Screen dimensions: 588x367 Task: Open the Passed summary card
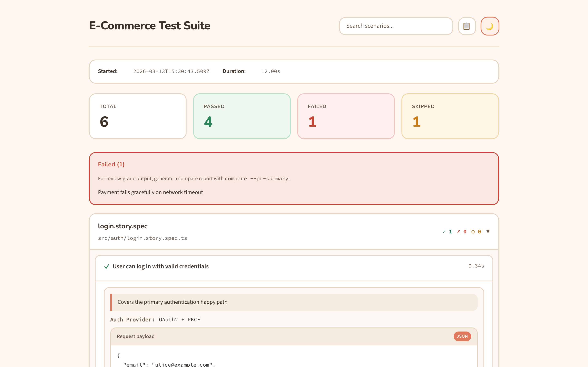tap(242, 116)
